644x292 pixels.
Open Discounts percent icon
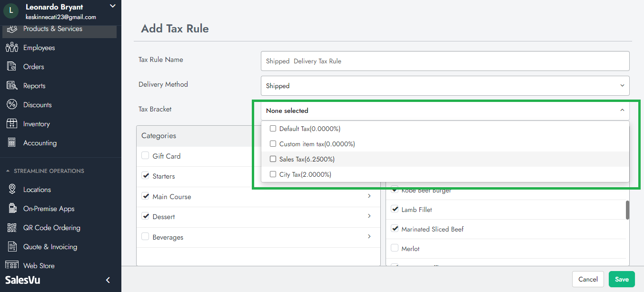click(x=12, y=105)
